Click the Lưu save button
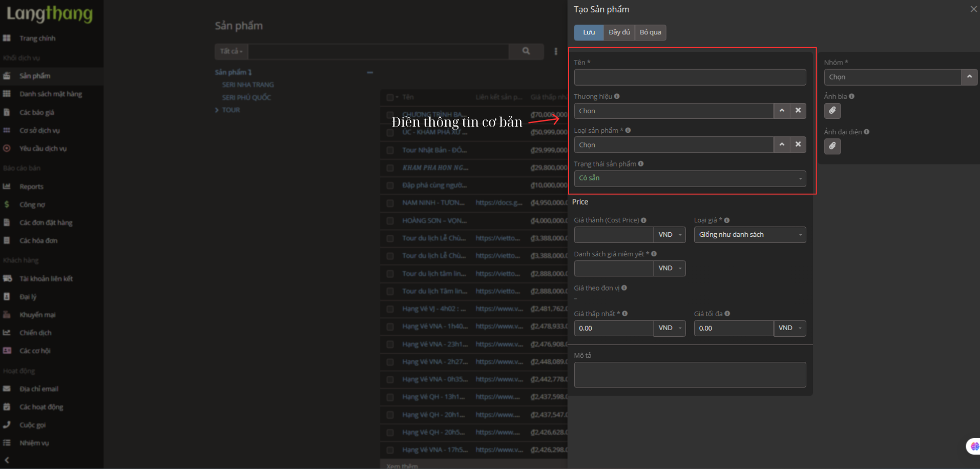 589,32
